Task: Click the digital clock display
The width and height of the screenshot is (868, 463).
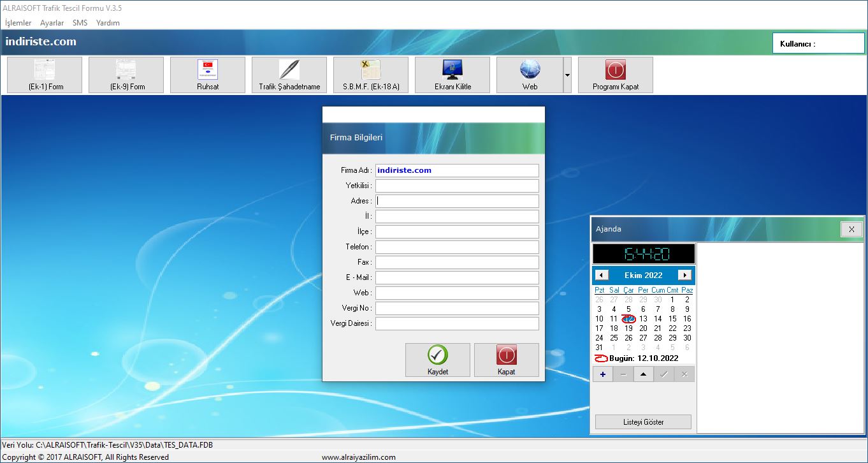Action: click(644, 254)
